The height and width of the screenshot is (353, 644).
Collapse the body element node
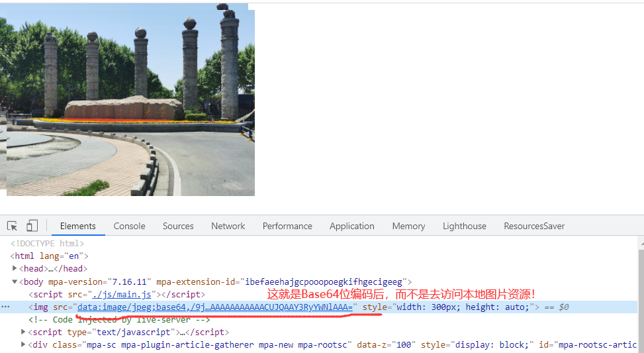coord(15,281)
